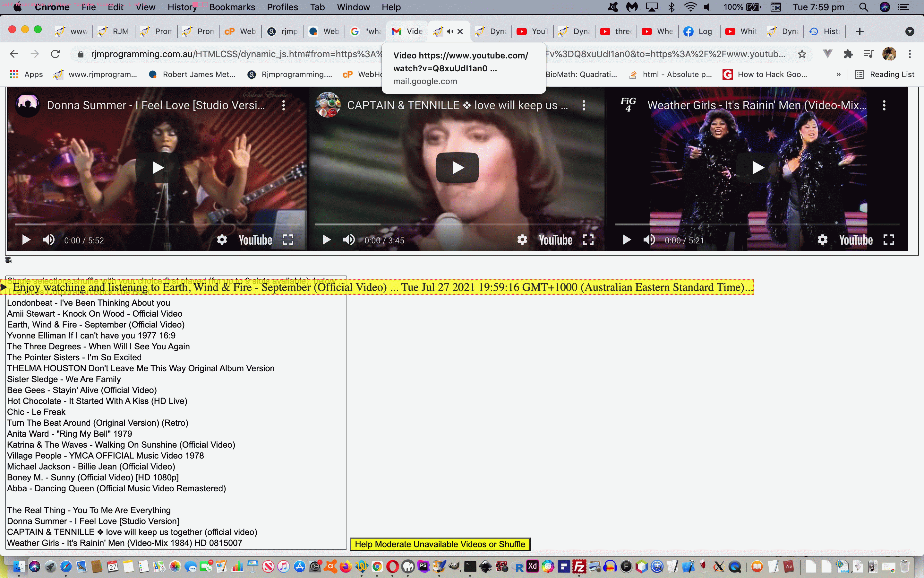Select Sister Sledge - We Are Family entry

tap(64, 379)
